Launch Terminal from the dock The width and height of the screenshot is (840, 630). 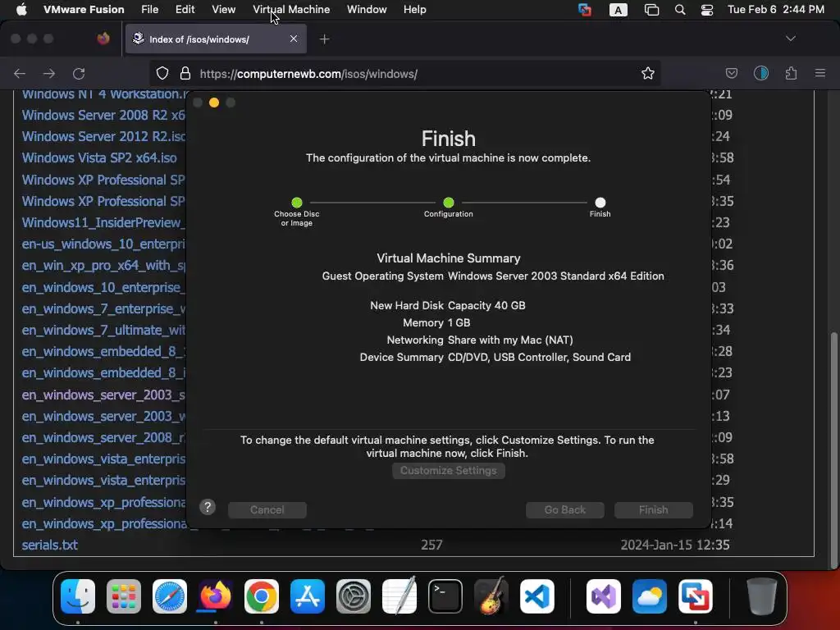coord(445,596)
